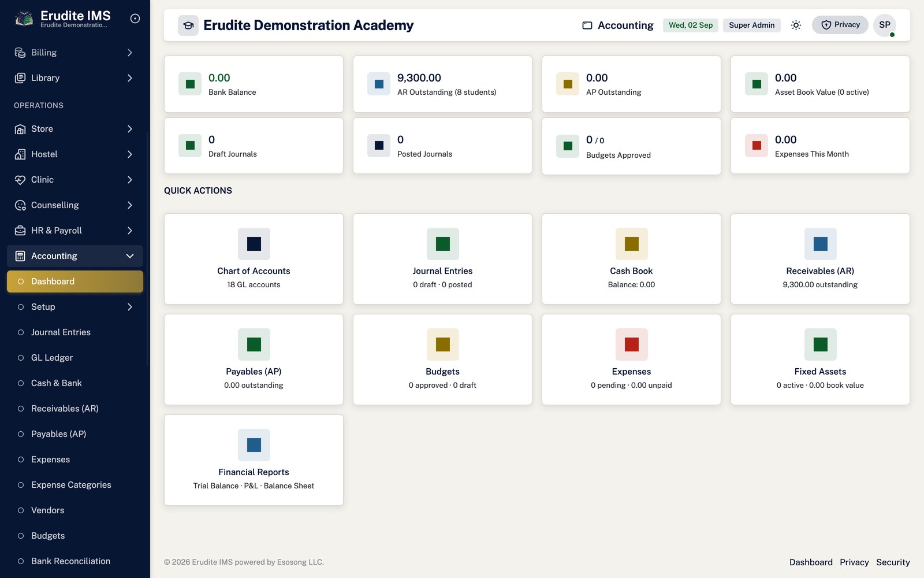924x578 pixels.
Task: Click the Billing sidebar icon
Action: point(20,53)
